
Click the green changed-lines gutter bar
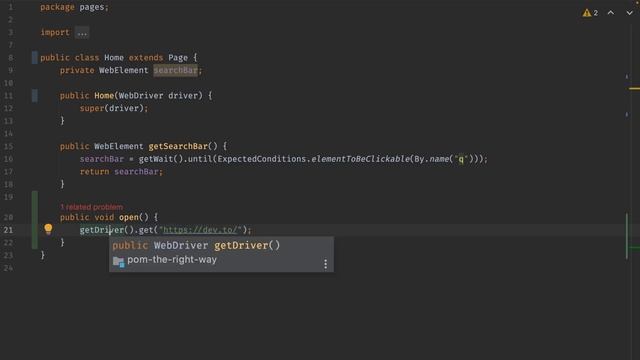point(35,220)
